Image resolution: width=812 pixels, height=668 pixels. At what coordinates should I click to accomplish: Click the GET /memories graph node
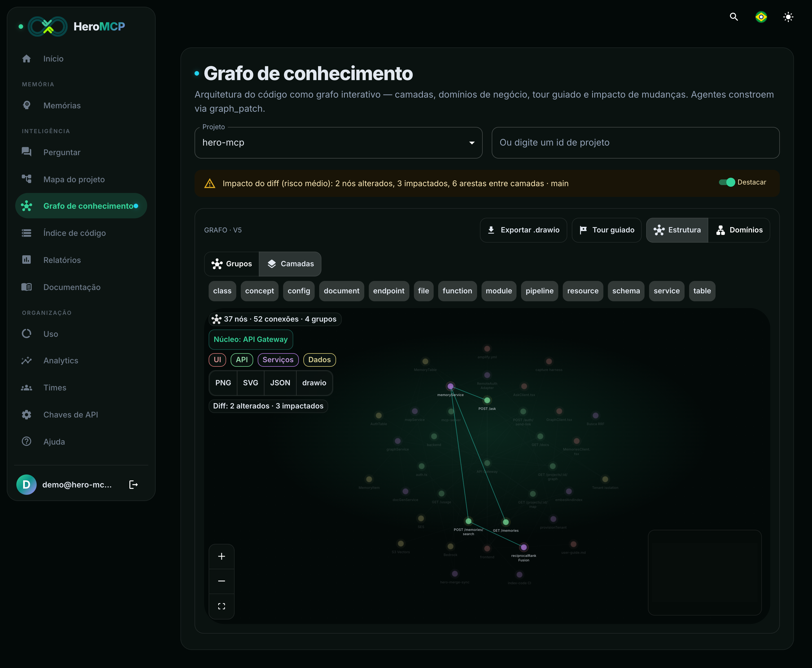point(506,522)
